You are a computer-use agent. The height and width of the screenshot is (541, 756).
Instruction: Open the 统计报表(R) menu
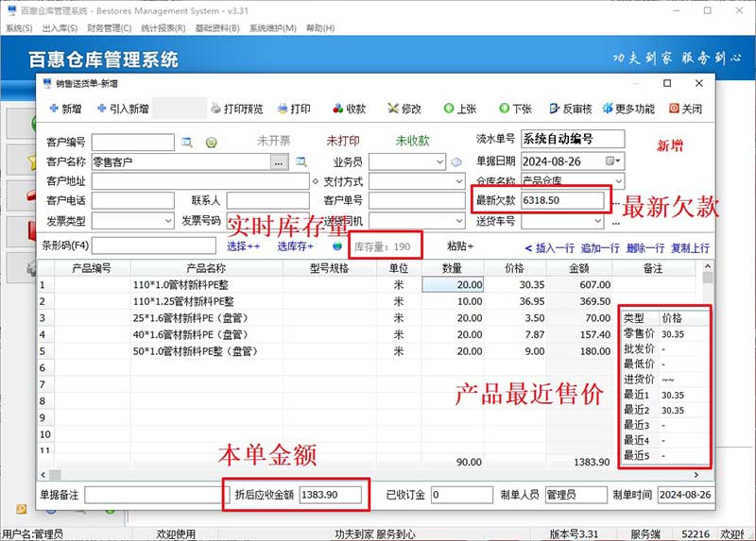[163, 28]
